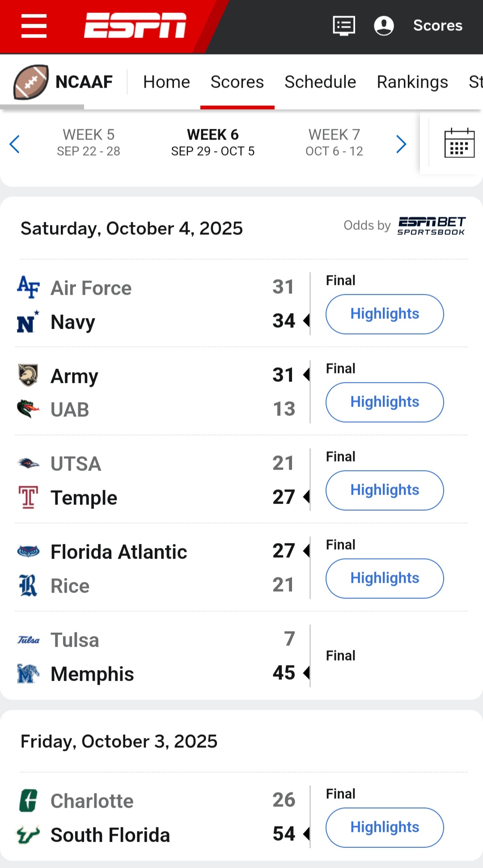
Task: Open the hamburger menu
Action: coord(34,26)
